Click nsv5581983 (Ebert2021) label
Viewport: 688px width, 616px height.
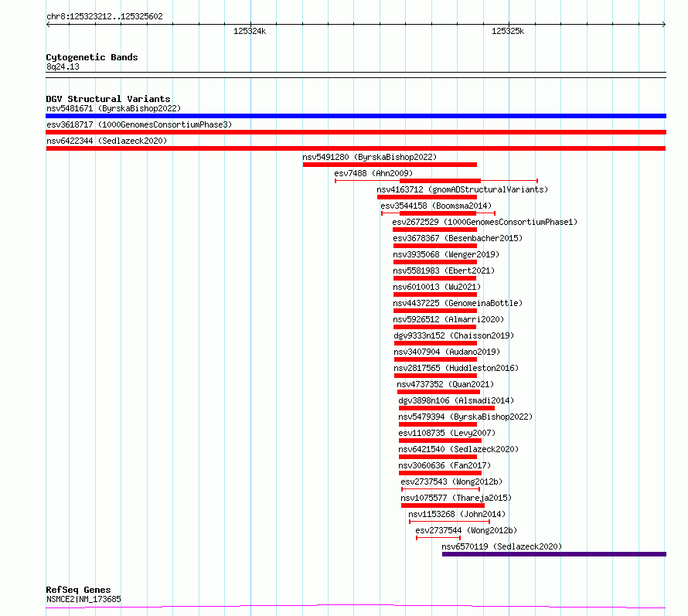[x=444, y=271]
